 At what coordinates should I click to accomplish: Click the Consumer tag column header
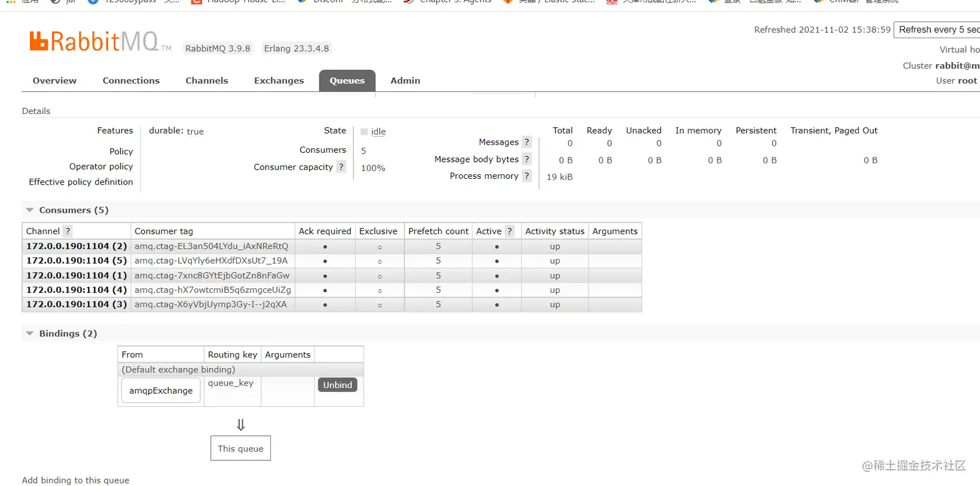tap(213, 231)
